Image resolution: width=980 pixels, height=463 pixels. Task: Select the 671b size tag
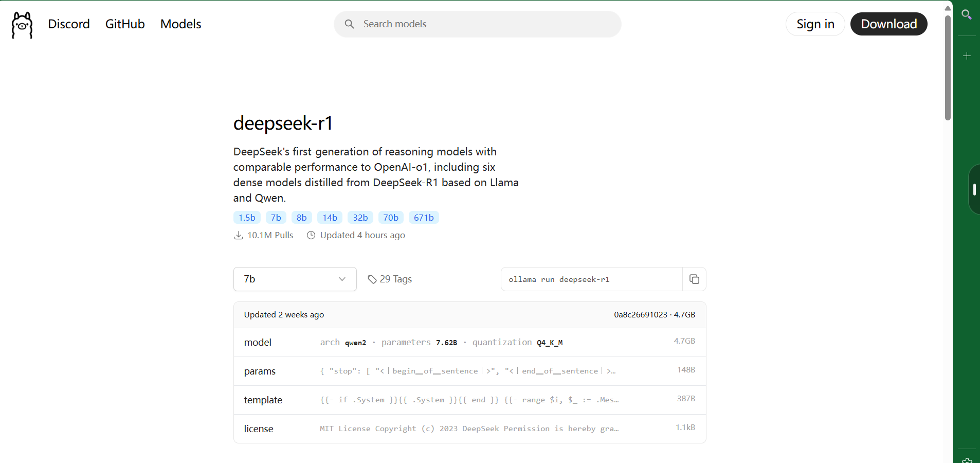pos(424,218)
